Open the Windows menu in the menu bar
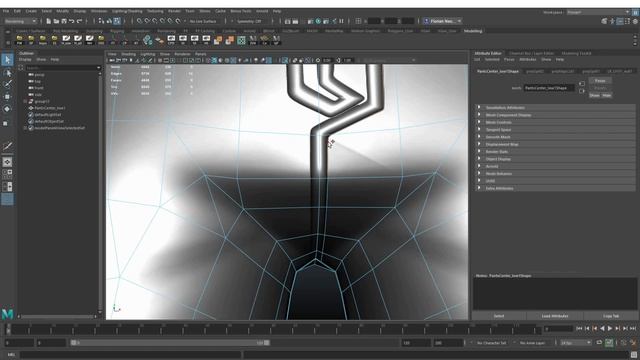The image size is (640, 360). 99,11
